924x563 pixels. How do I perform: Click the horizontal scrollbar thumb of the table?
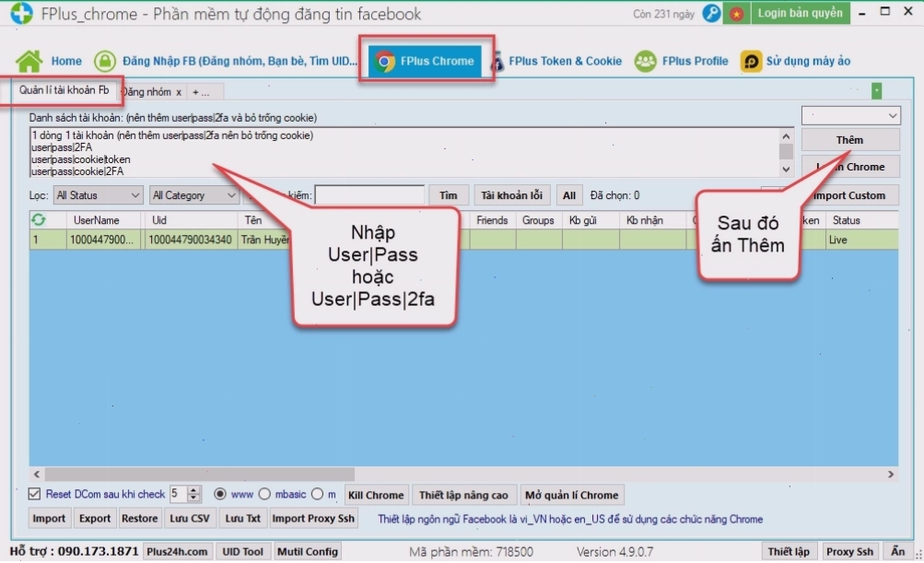200,475
